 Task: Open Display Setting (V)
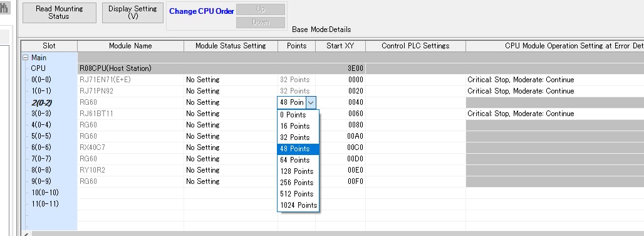pos(133,13)
